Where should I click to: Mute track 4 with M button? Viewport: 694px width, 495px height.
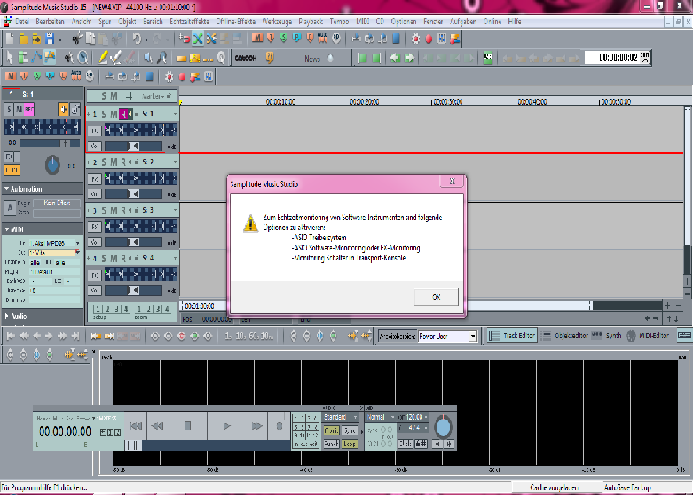114,258
